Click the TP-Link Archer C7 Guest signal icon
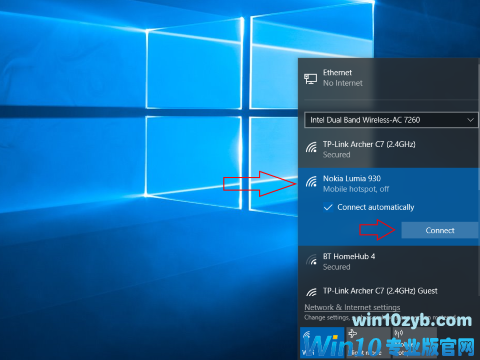The image size is (480, 360). pyautogui.click(x=311, y=292)
